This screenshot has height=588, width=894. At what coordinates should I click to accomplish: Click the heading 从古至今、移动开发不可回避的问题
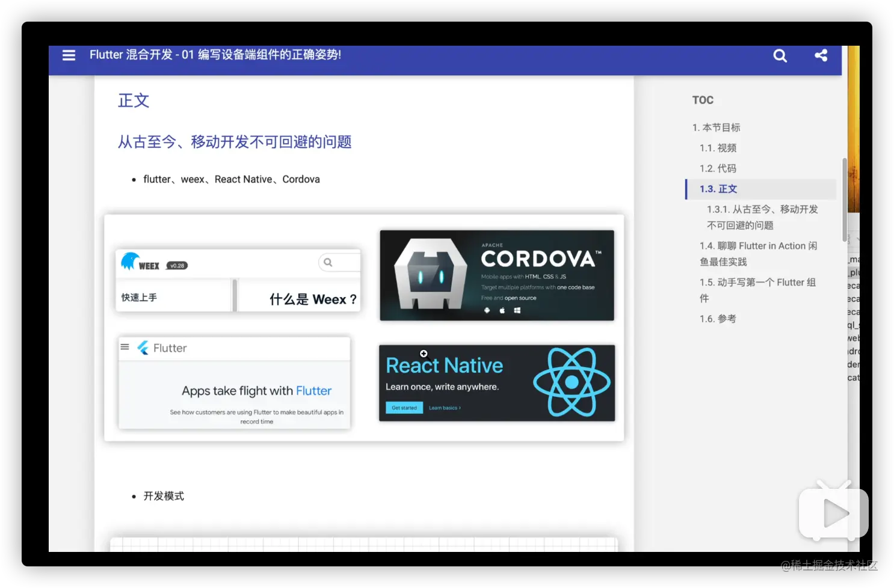[x=235, y=142]
